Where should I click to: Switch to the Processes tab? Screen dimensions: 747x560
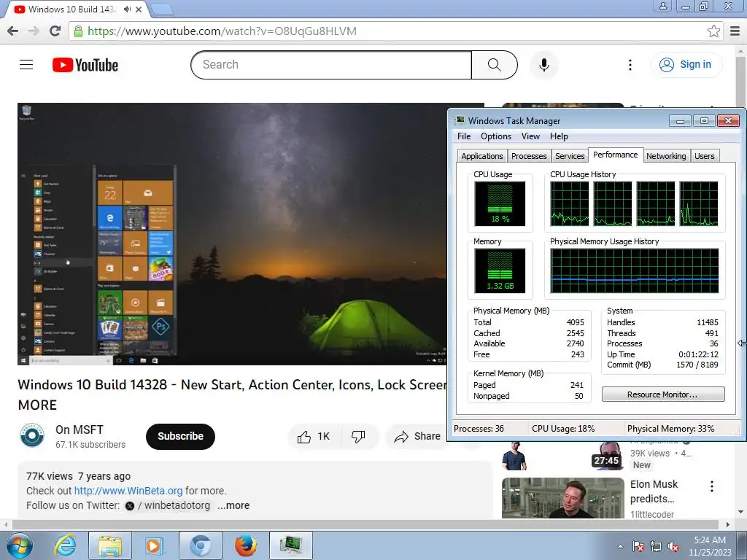529,156
